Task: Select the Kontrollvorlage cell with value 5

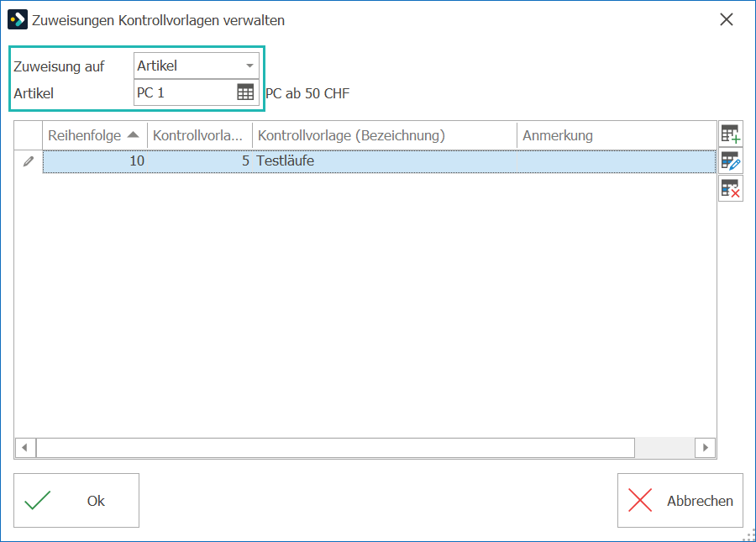Action: coord(200,161)
